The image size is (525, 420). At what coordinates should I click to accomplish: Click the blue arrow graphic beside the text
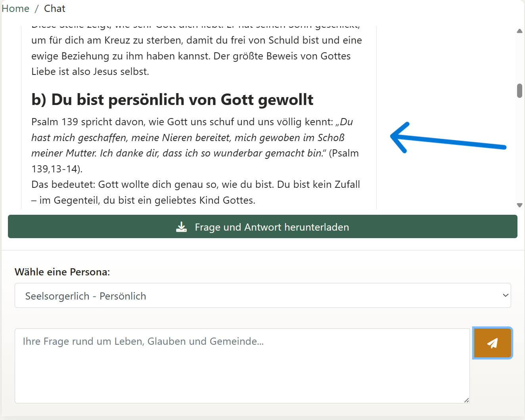(448, 137)
